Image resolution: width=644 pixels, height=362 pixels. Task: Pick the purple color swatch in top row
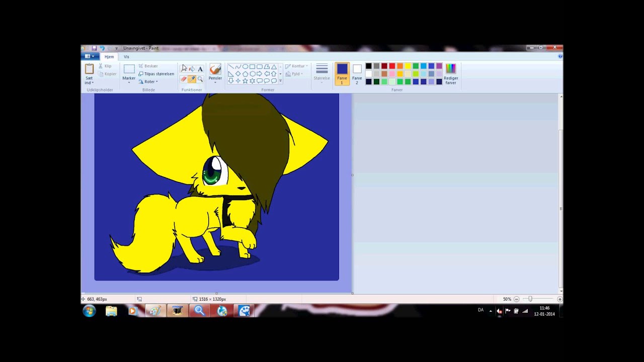click(x=439, y=66)
